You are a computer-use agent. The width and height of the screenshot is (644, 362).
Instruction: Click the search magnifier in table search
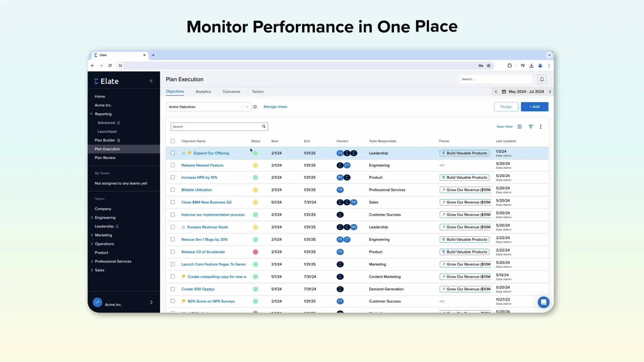264,127
